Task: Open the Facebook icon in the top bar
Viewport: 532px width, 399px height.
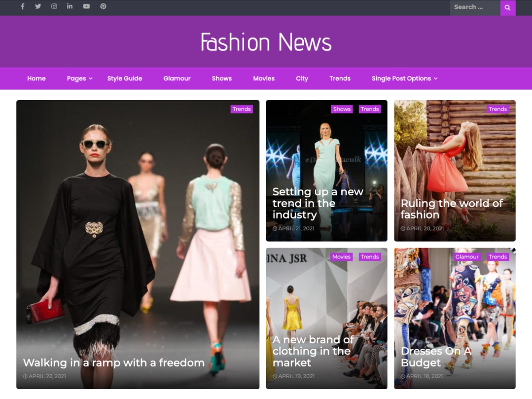Action: pos(22,7)
